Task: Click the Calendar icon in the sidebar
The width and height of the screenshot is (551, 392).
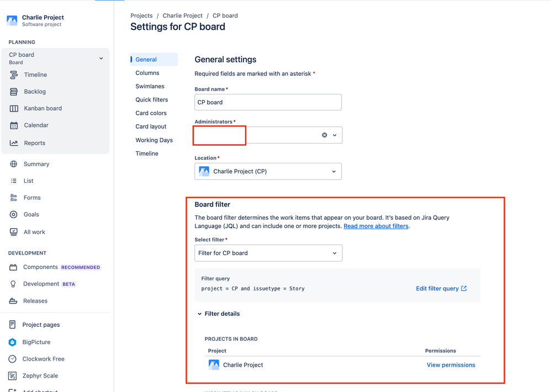Action: (x=14, y=125)
